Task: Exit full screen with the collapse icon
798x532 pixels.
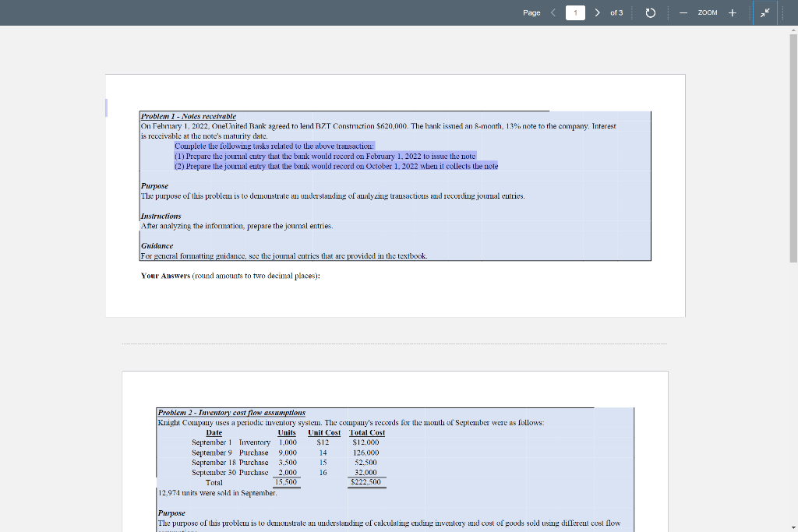Action: pos(765,12)
